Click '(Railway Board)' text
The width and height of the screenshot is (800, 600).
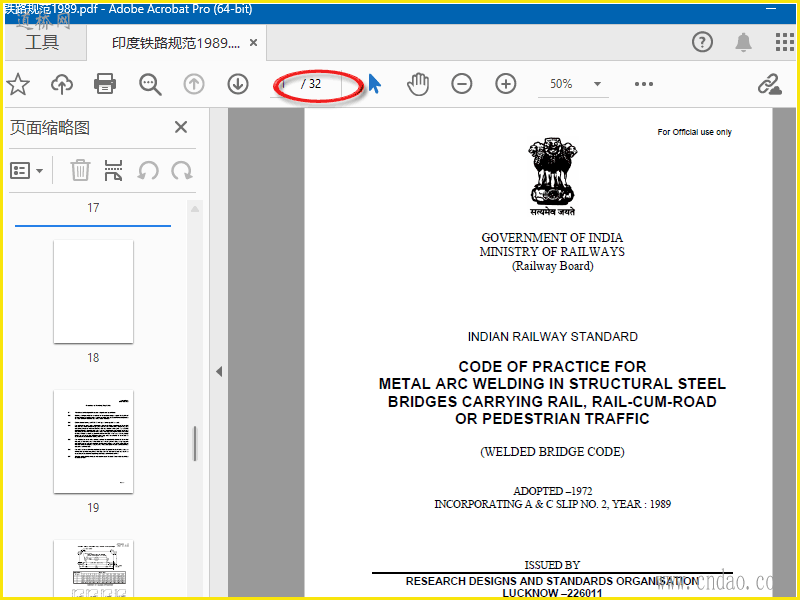[553, 266]
